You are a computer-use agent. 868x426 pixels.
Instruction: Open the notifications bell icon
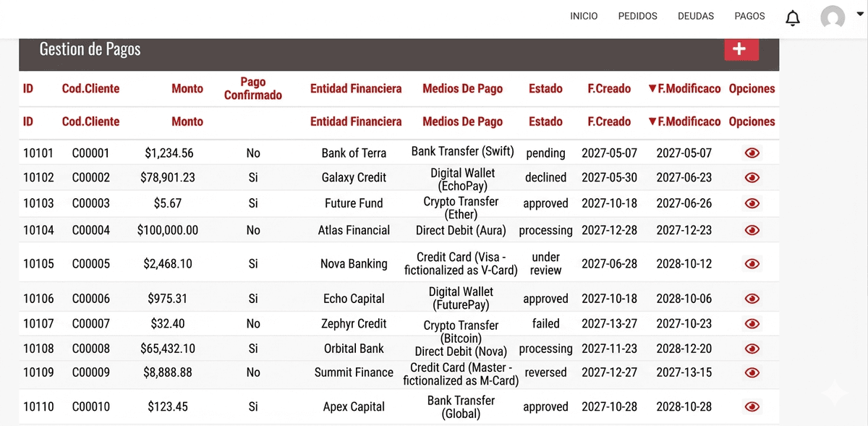click(x=793, y=17)
